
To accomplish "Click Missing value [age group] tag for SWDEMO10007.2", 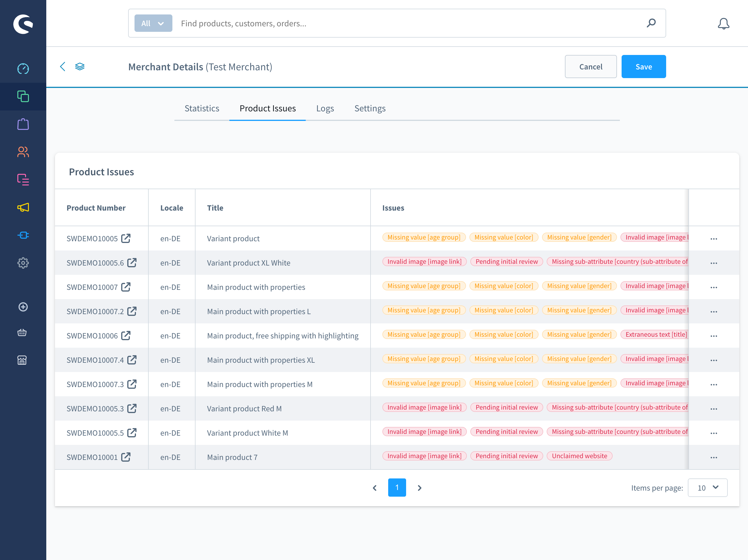I will [424, 310].
